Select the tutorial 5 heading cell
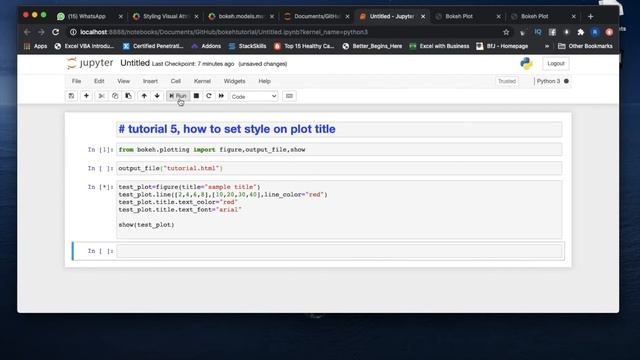This screenshot has height=360, width=640. point(339,129)
